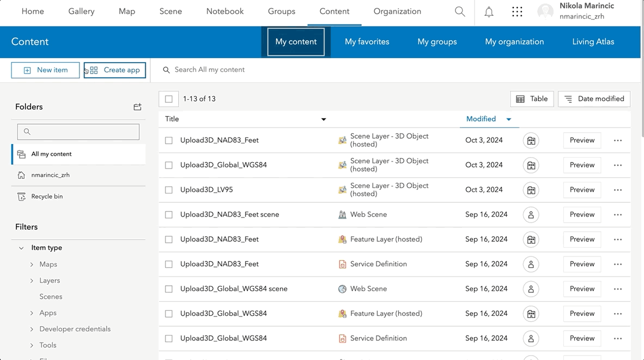Open the Title column dropdown arrow

(324, 119)
